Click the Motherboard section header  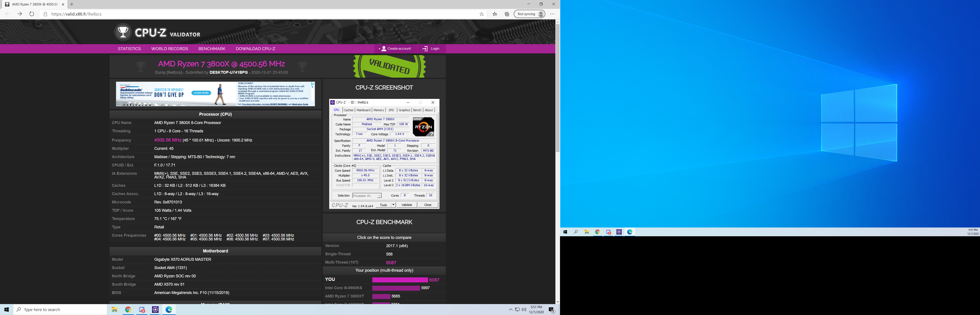215,251
